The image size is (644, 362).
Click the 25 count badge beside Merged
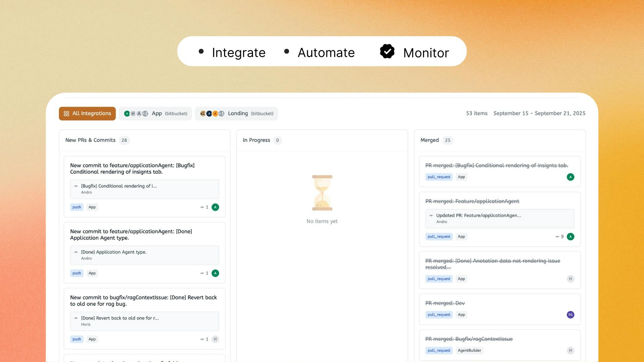point(448,140)
